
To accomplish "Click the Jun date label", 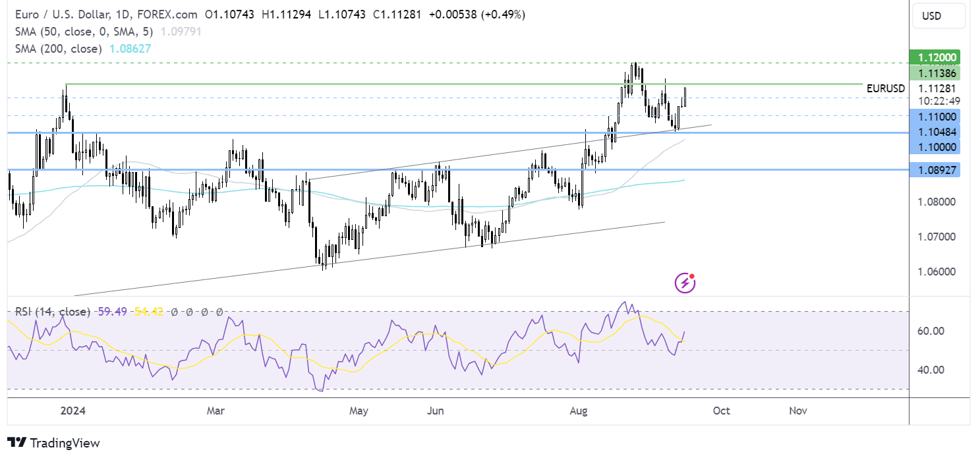I will [434, 411].
